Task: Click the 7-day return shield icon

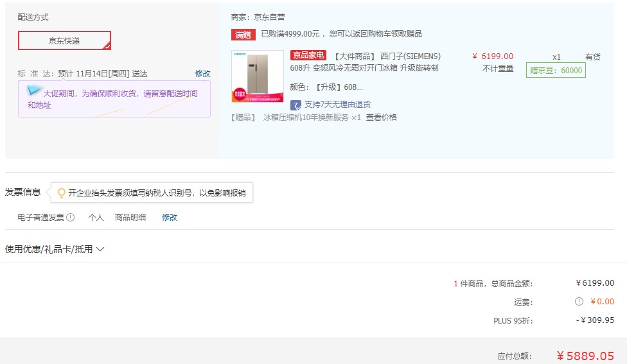Action: pos(296,105)
